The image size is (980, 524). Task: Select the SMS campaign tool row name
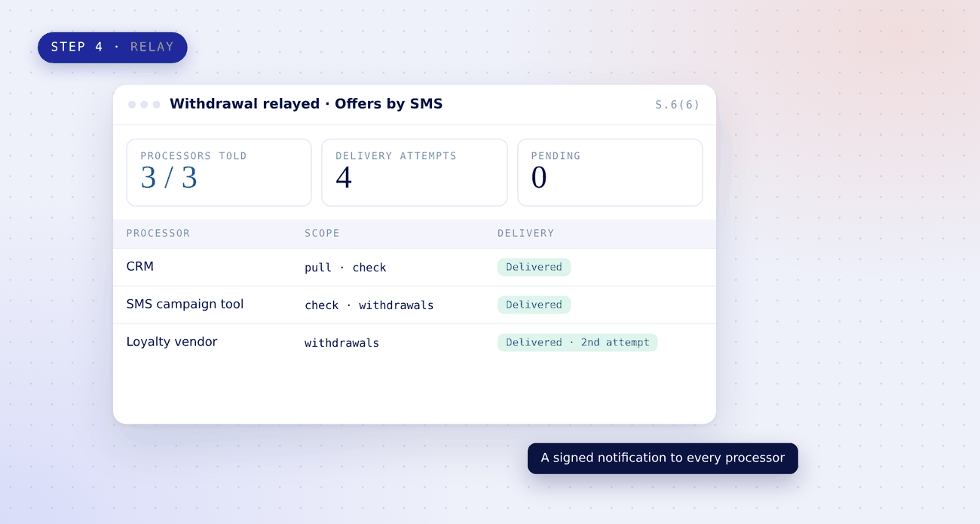point(185,305)
